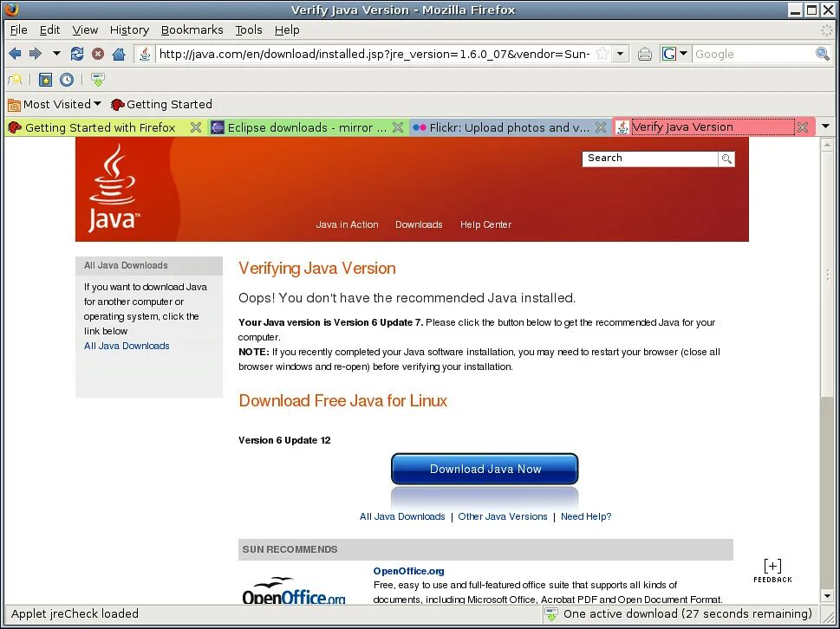Click the Java logo in the banner
The width and height of the screenshot is (840, 629).
coord(114,188)
